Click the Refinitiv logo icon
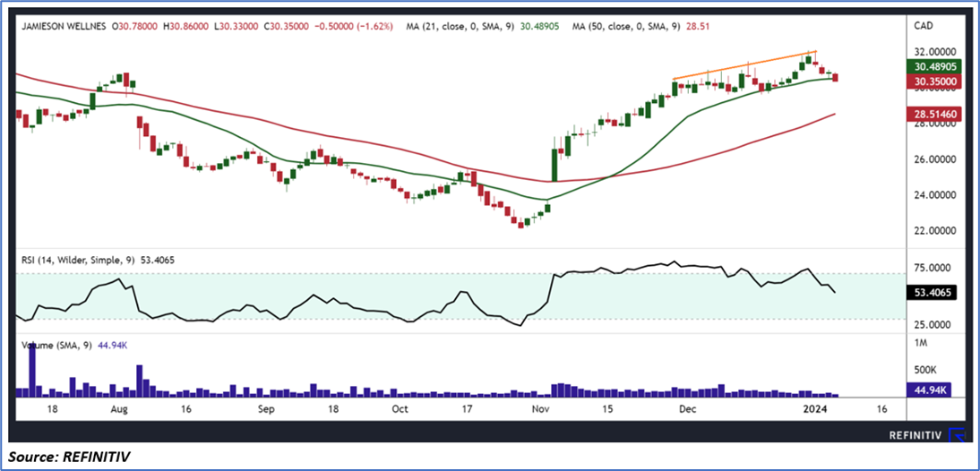The image size is (980, 471). tap(957, 435)
